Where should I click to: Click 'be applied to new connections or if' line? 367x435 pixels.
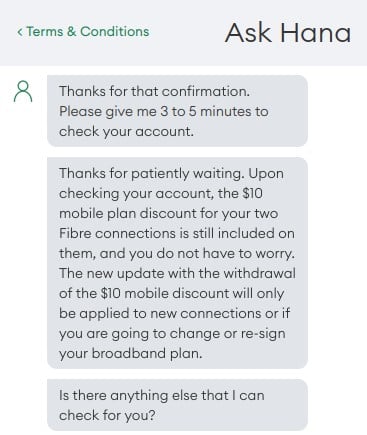174,313
